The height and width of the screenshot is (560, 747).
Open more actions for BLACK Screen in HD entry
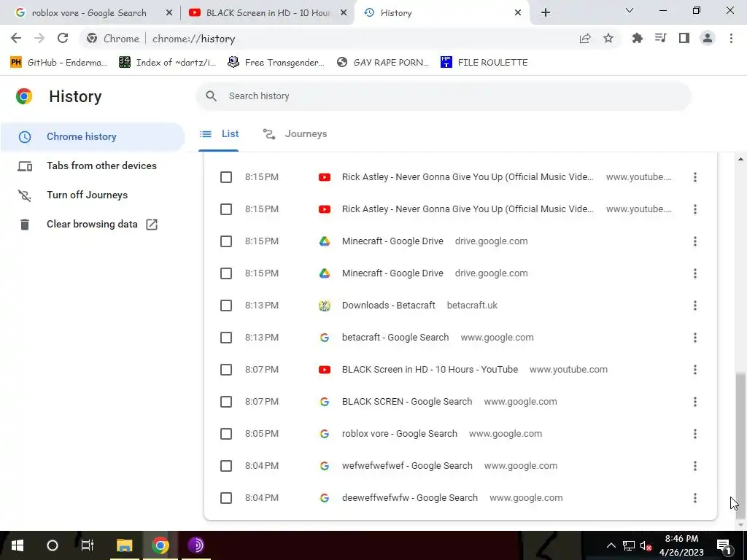tap(695, 370)
